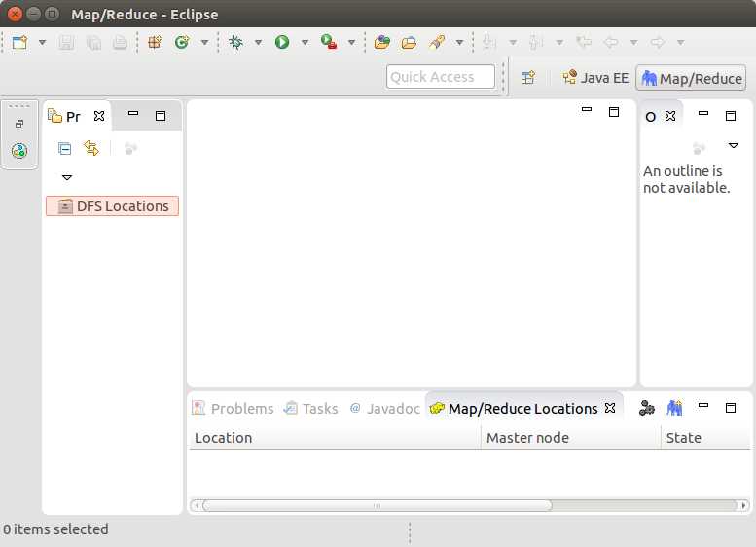Image resolution: width=756 pixels, height=547 pixels.
Task: Click the Print toolbar icon
Action: coord(120,43)
